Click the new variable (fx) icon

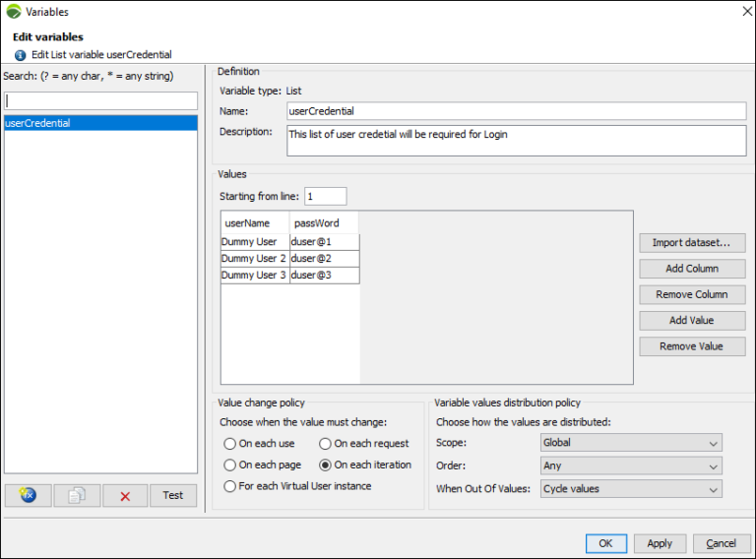click(x=28, y=496)
